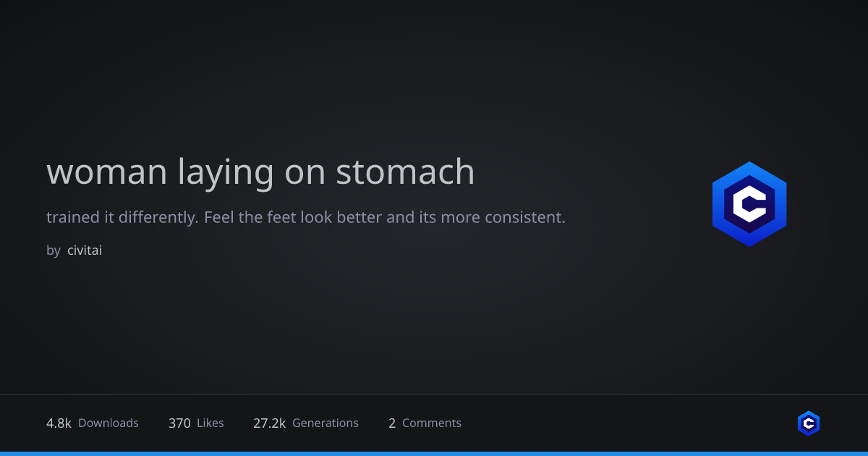Click the civitai author name

click(85, 250)
